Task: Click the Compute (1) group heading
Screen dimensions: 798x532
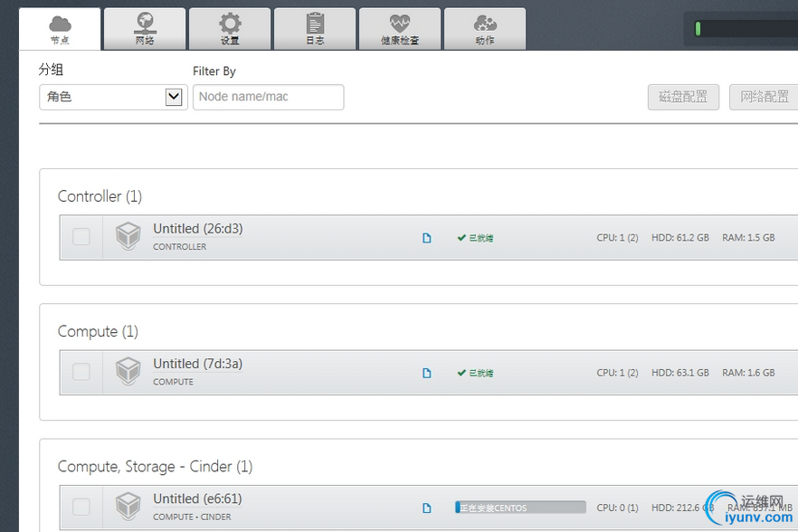Action: point(98,331)
